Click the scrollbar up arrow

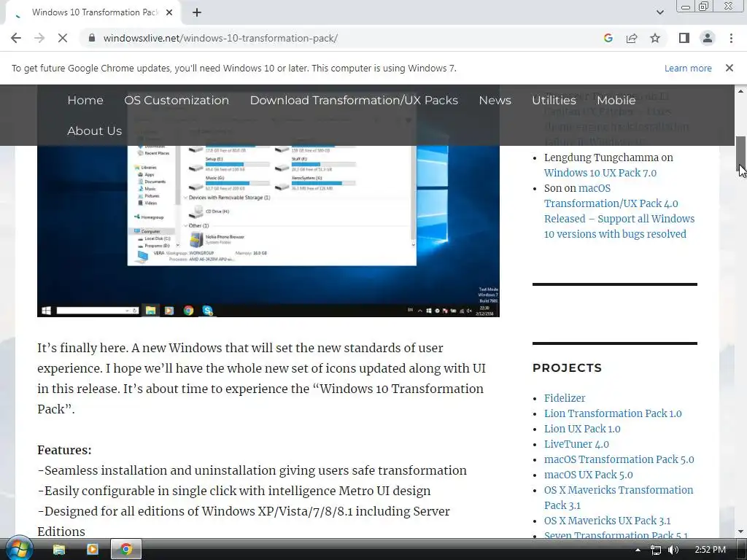pyautogui.click(x=741, y=91)
